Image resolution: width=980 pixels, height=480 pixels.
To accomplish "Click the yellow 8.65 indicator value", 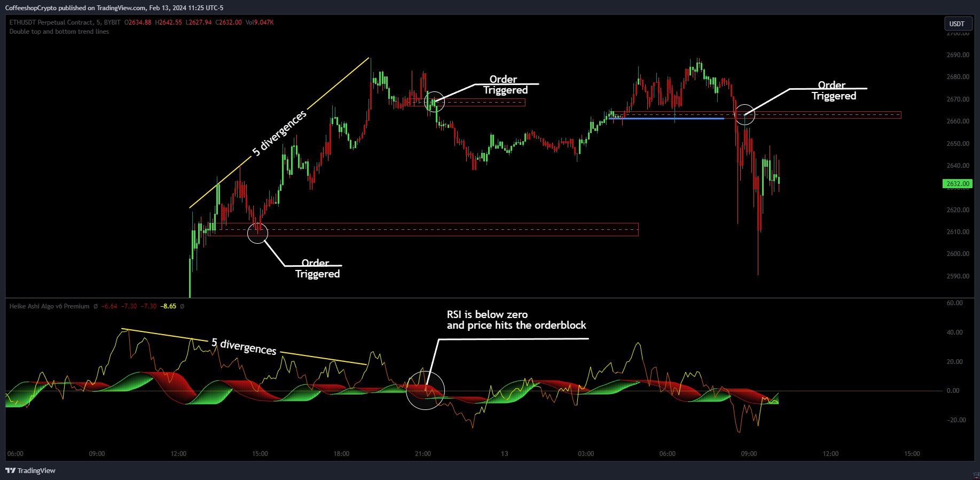I will pyautogui.click(x=169, y=306).
